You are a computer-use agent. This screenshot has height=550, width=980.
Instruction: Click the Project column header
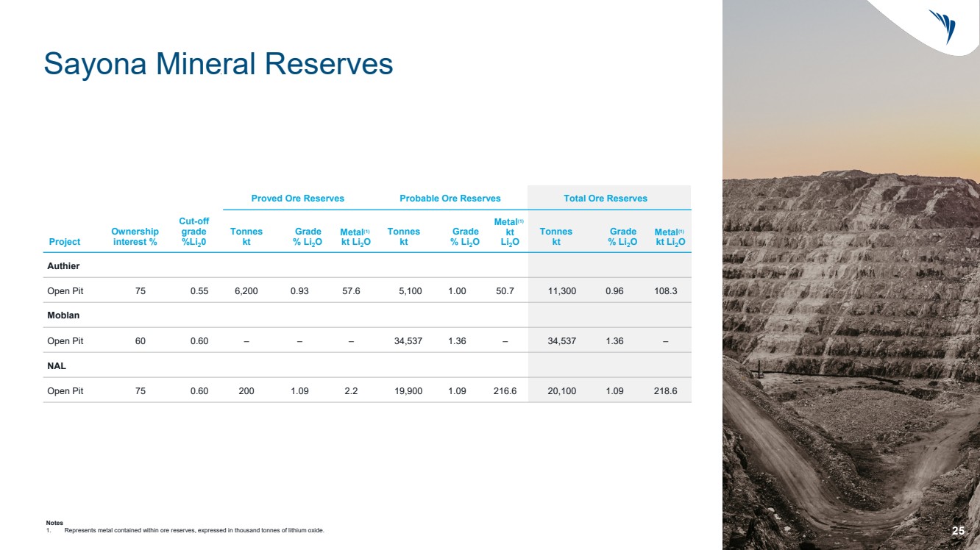point(64,242)
